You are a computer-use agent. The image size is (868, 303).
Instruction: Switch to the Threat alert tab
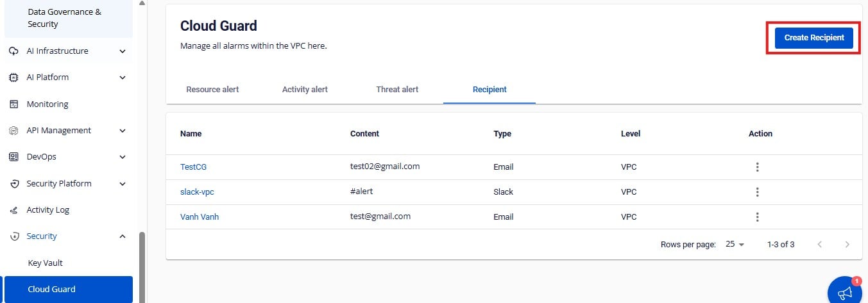pyautogui.click(x=397, y=90)
